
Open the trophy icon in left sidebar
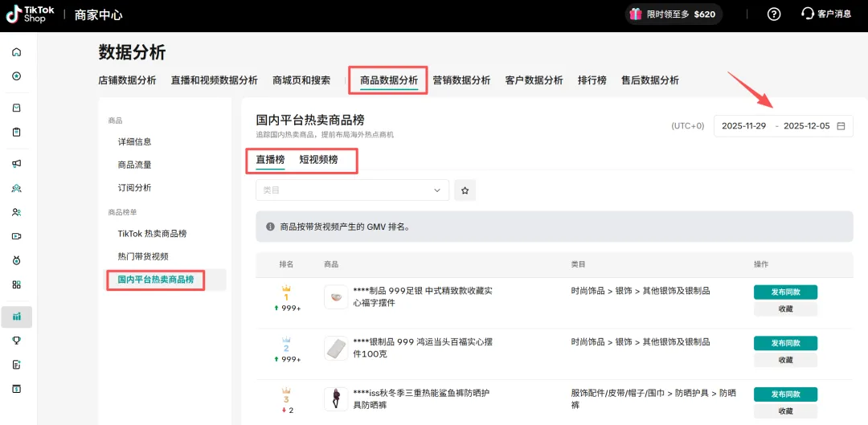[x=16, y=340]
